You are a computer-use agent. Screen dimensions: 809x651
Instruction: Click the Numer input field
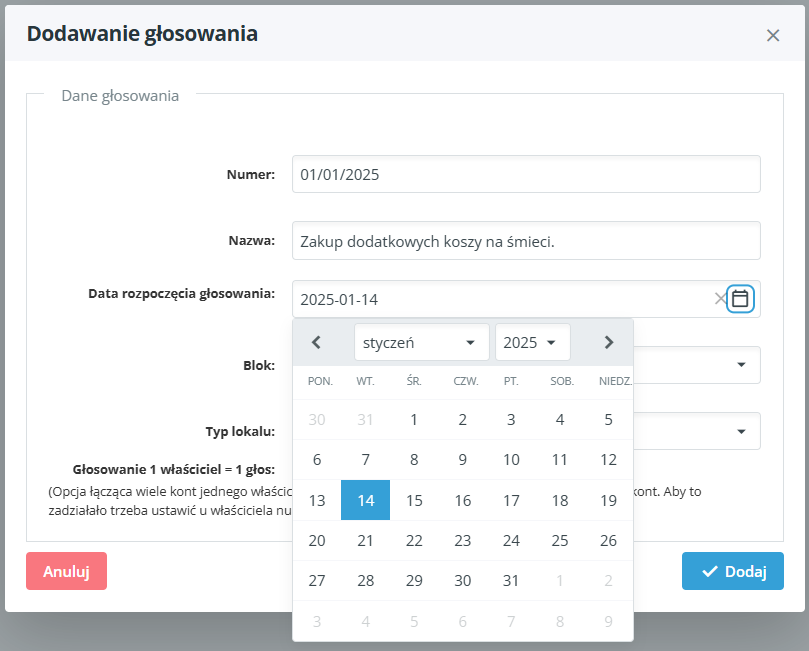point(526,174)
